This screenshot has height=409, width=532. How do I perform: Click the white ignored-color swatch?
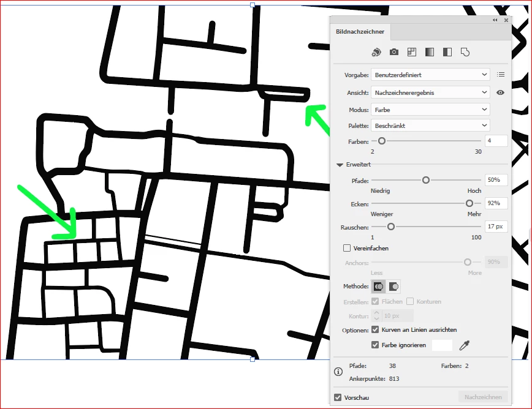[x=442, y=345]
